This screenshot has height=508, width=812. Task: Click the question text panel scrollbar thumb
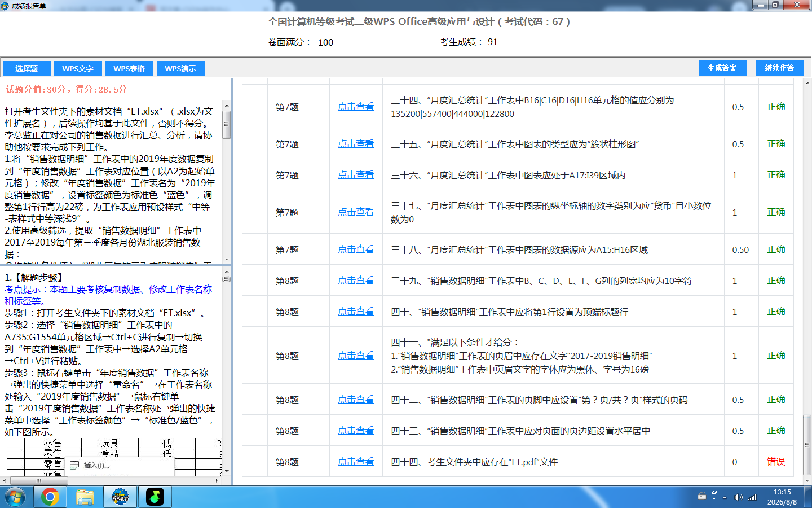[x=227, y=124]
